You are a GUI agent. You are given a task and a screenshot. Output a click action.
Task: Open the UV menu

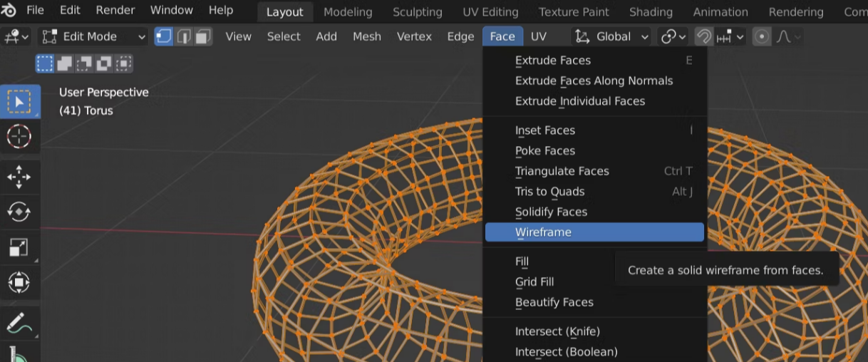coord(539,37)
